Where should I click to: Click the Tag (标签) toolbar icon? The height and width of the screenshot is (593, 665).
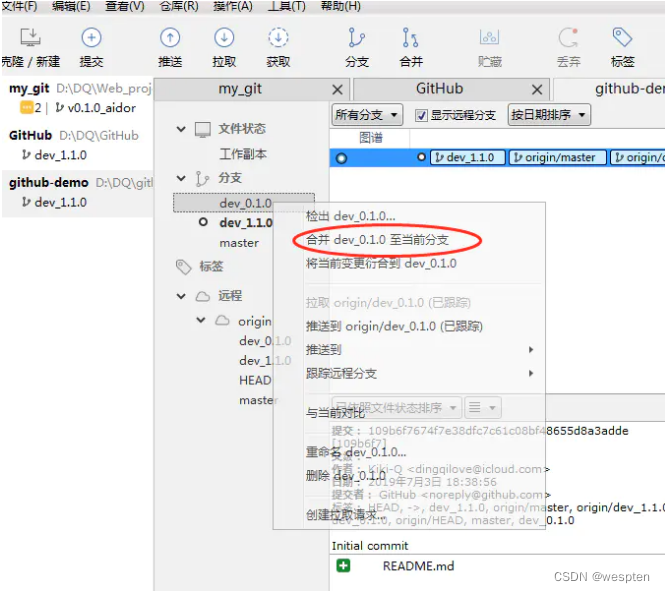(622, 37)
